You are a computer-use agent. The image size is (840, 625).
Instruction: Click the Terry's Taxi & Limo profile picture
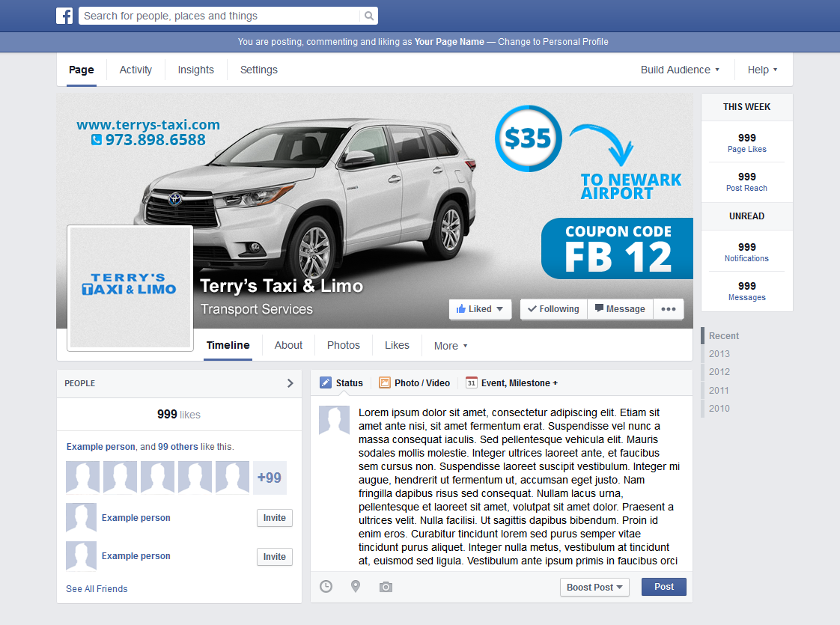tap(130, 287)
